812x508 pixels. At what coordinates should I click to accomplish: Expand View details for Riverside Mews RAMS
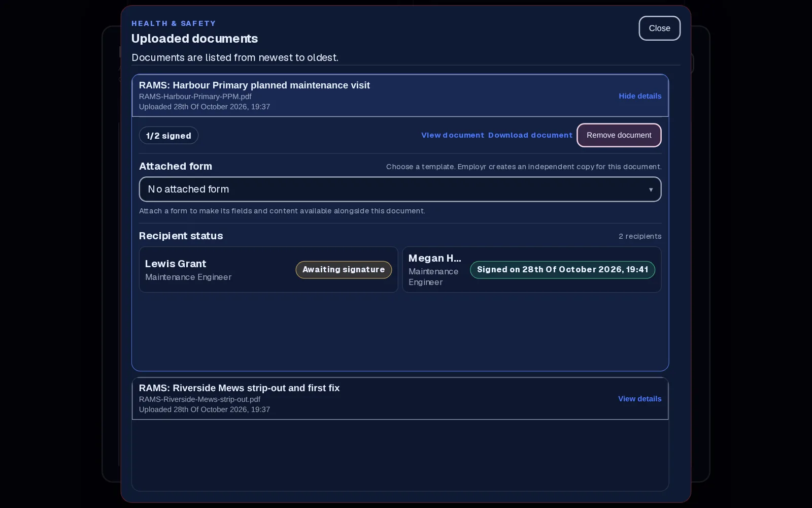pyautogui.click(x=639, y=399)
